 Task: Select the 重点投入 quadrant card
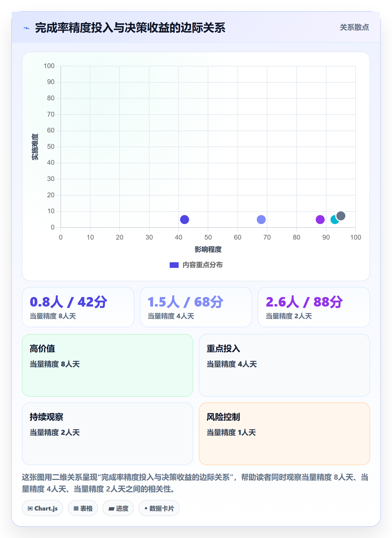click(284, 365)
